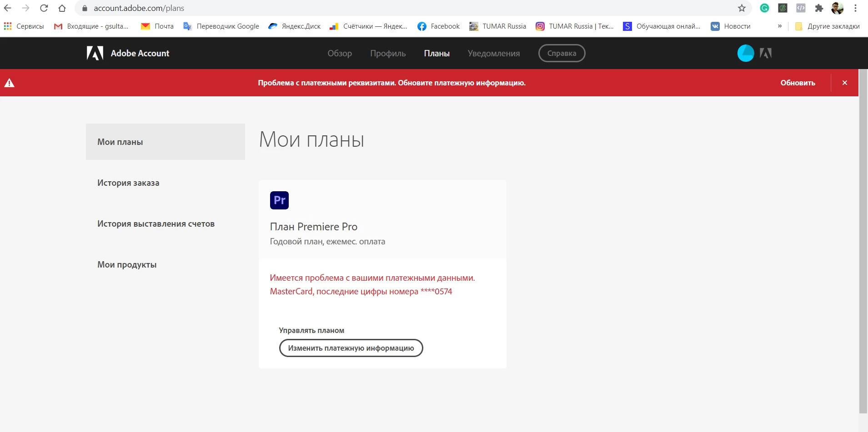
Task: Open Переводчик Google bookmark
Action: coord(221,26)
